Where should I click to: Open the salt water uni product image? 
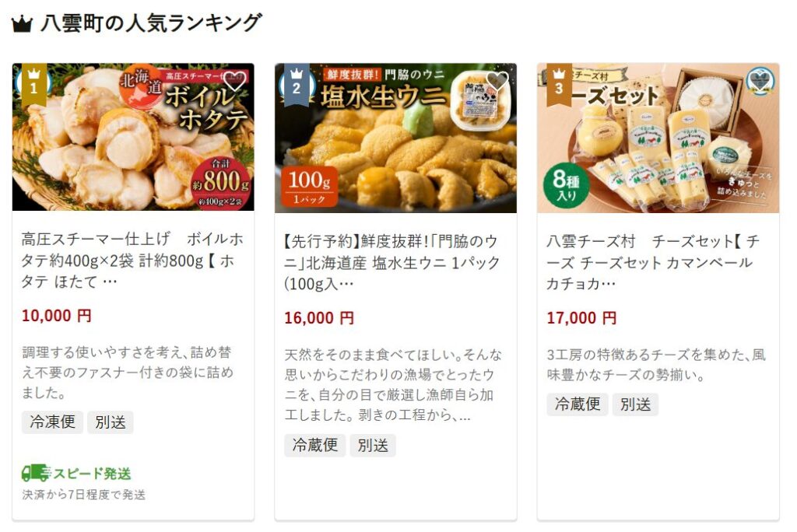coord(395,138)
